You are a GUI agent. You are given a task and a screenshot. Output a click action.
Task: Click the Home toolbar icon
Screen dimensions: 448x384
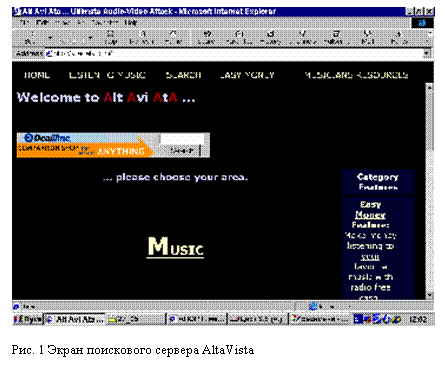(174, 38)
